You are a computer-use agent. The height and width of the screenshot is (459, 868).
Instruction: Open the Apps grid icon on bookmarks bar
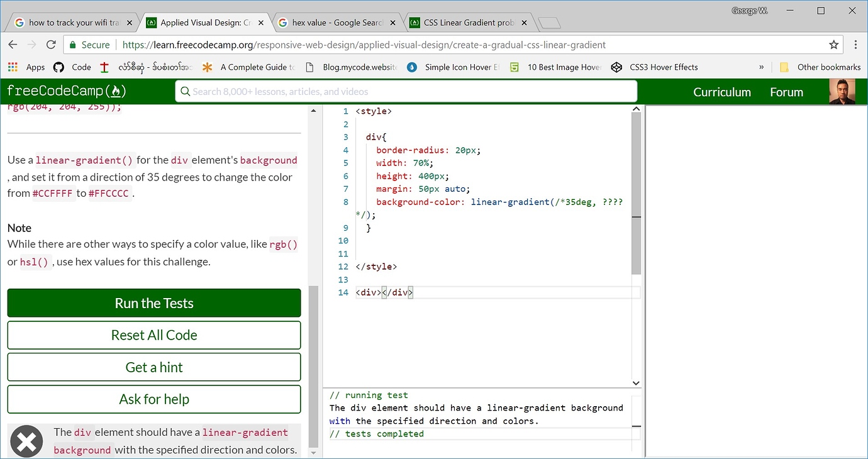11,67
